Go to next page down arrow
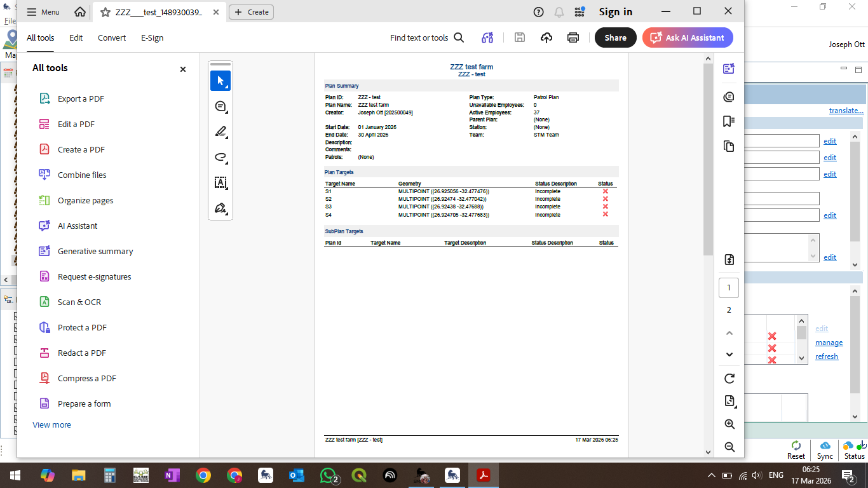Screen dimensions: 868x488 click(x=729, y=355)
